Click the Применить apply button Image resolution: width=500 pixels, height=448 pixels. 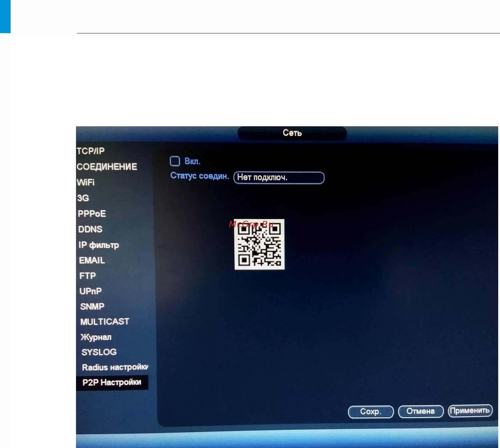470,411
